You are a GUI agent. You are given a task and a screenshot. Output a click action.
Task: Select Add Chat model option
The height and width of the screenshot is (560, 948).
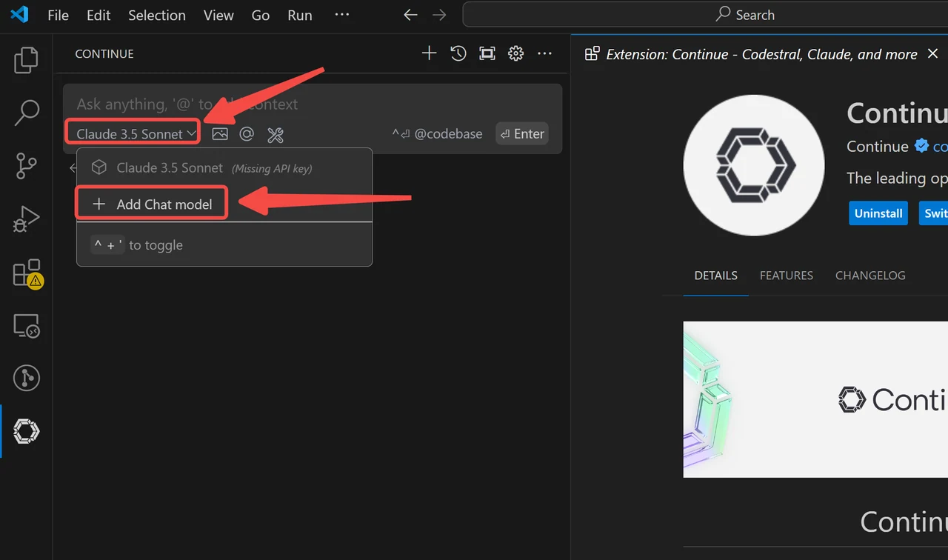152,204
